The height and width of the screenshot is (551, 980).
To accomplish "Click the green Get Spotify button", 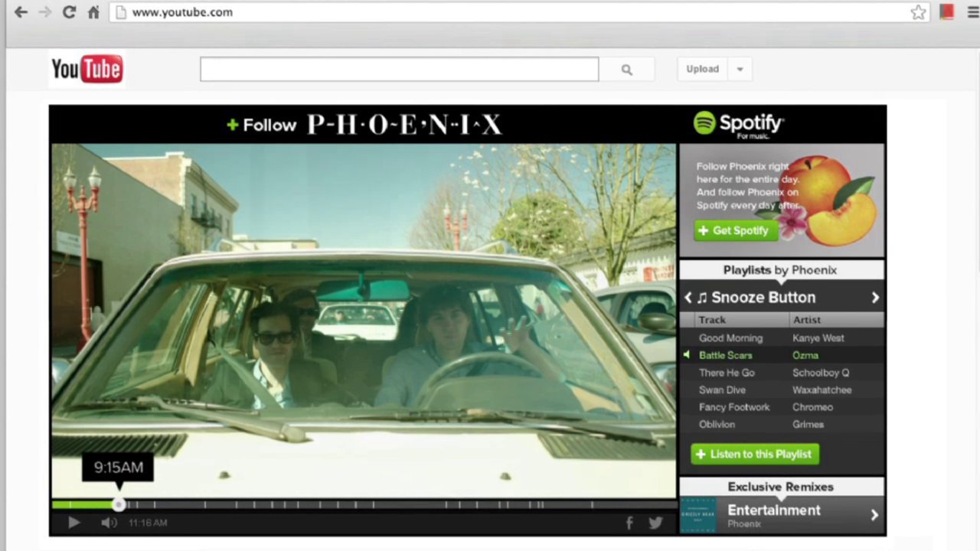I will [736, 230].
